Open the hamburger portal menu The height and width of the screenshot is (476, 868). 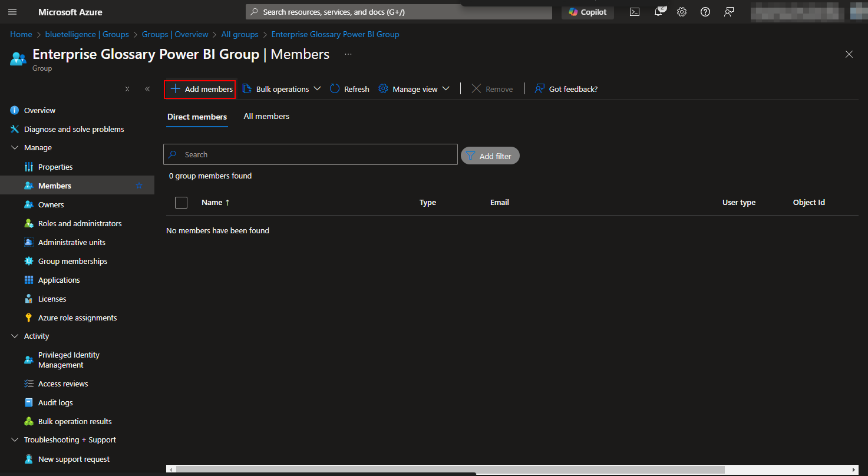pyautogui.click(x=12, y=12)
